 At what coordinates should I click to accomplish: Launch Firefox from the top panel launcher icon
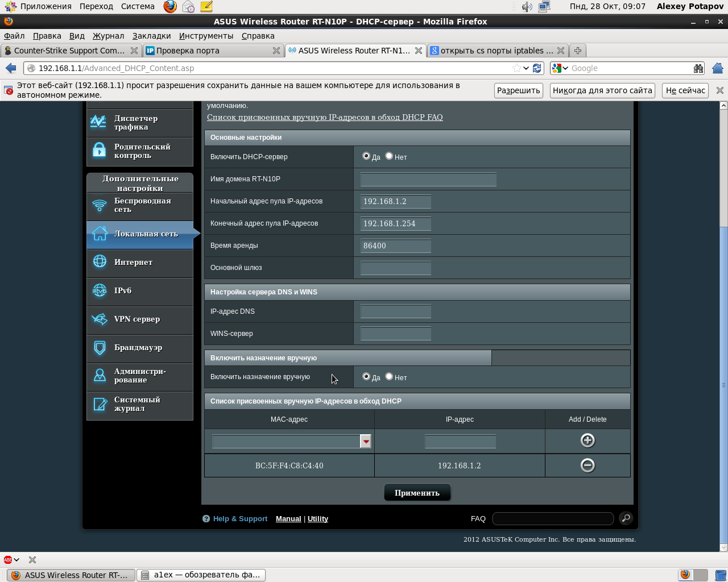pyautogui.click(x=170, y=7)
